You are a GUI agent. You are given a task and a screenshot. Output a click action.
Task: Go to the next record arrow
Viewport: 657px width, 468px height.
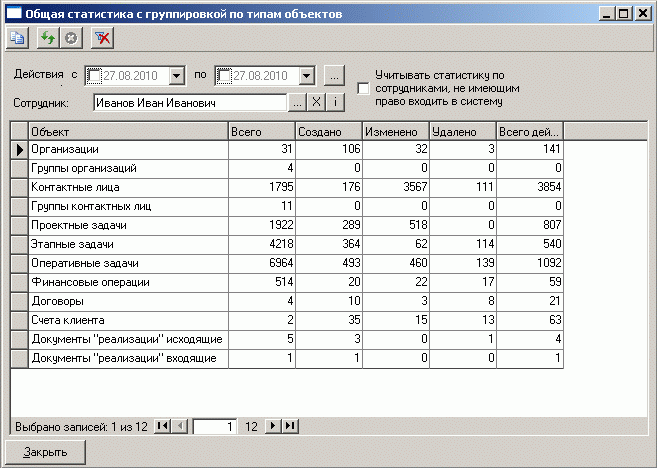tap(273, 426)
